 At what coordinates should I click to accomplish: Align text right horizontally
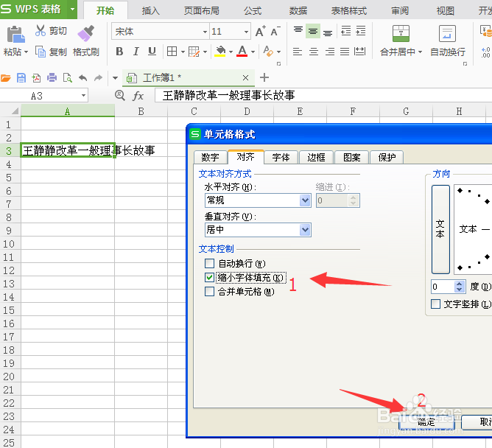point(329,52)
